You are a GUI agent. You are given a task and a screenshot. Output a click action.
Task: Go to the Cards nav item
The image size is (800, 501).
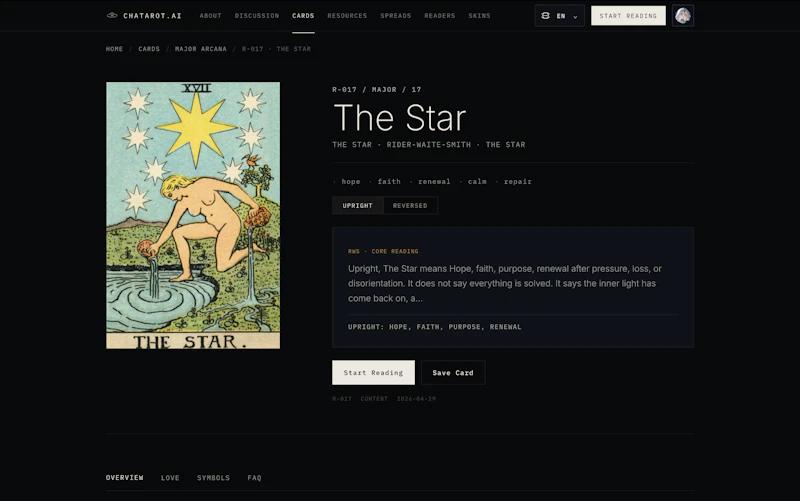[x=303, y=16]
